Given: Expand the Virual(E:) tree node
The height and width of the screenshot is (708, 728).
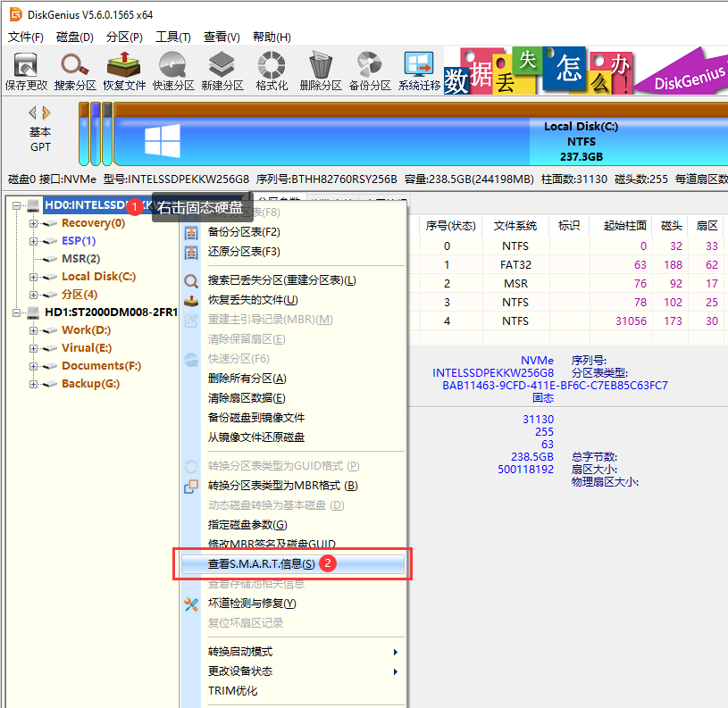Looking at the screenshot, I should point(33,348).
